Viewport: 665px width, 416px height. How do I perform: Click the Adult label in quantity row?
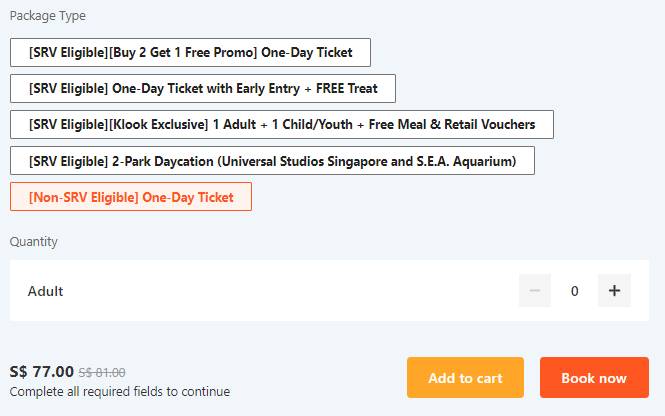click(45, 291)
